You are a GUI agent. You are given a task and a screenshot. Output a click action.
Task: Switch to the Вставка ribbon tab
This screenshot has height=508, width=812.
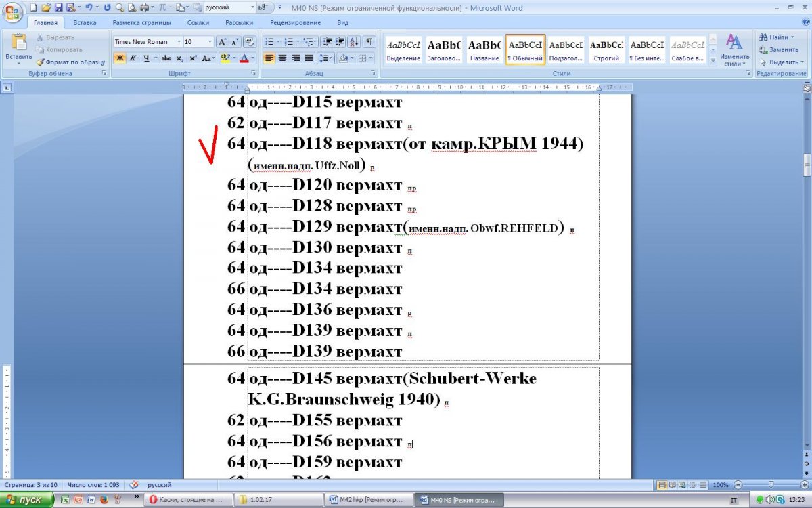click(x=85, y=22)
